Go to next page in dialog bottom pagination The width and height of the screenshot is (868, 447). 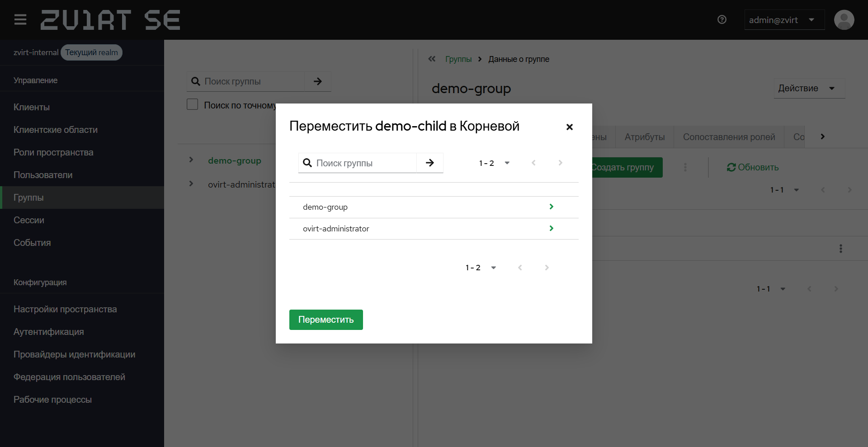547,268
